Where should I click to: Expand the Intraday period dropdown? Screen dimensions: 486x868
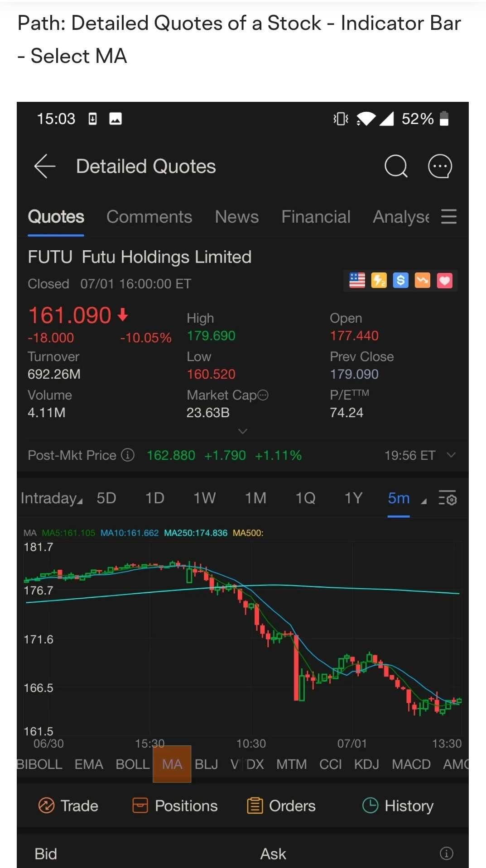[x=52, y=498]
